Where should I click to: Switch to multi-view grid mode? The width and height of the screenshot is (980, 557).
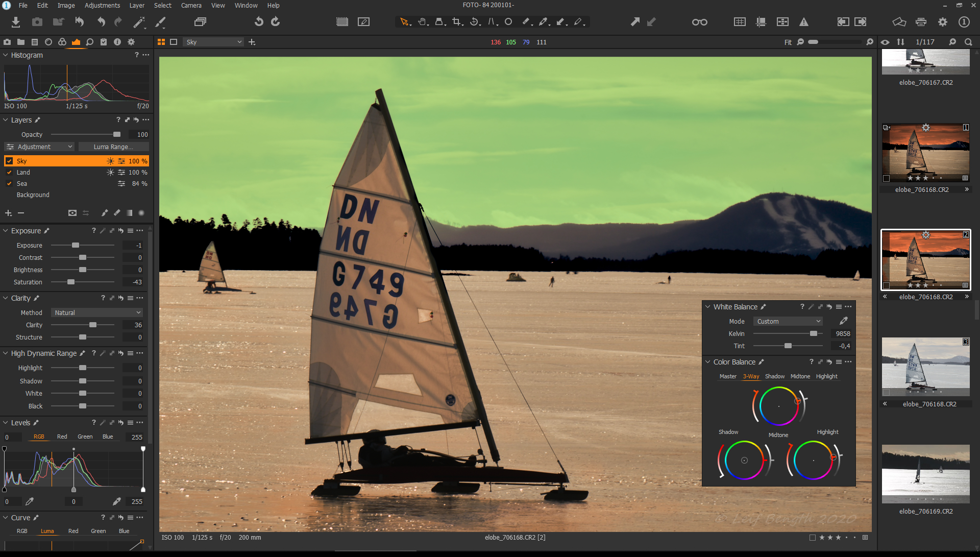(161, 42)
